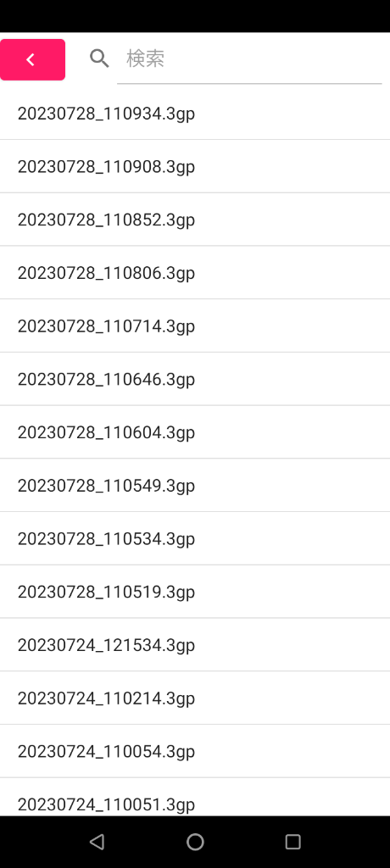Screen dimensions: 390x868
Task: Open file 20230728_110908.3gp
Action: click(x=195, y=167)
